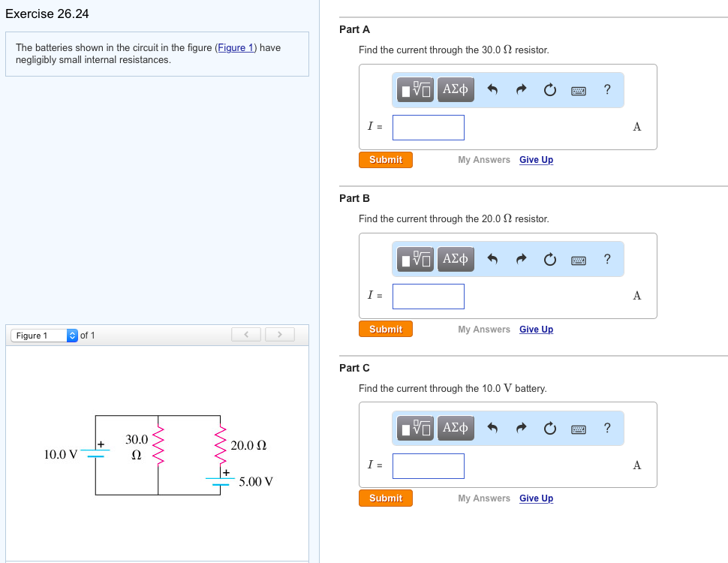
Task: Insert a Greek symbol in Part C
Action: pos(455,428)
